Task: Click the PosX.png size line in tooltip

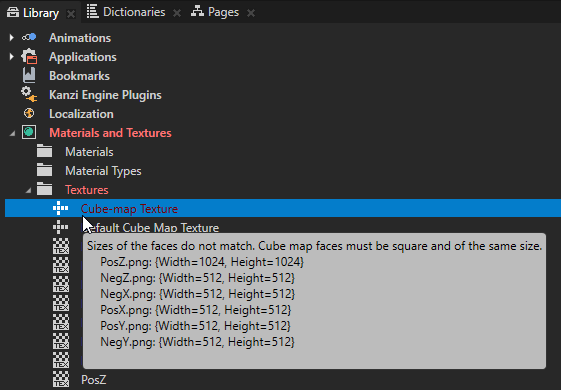Action: (196, 310)
